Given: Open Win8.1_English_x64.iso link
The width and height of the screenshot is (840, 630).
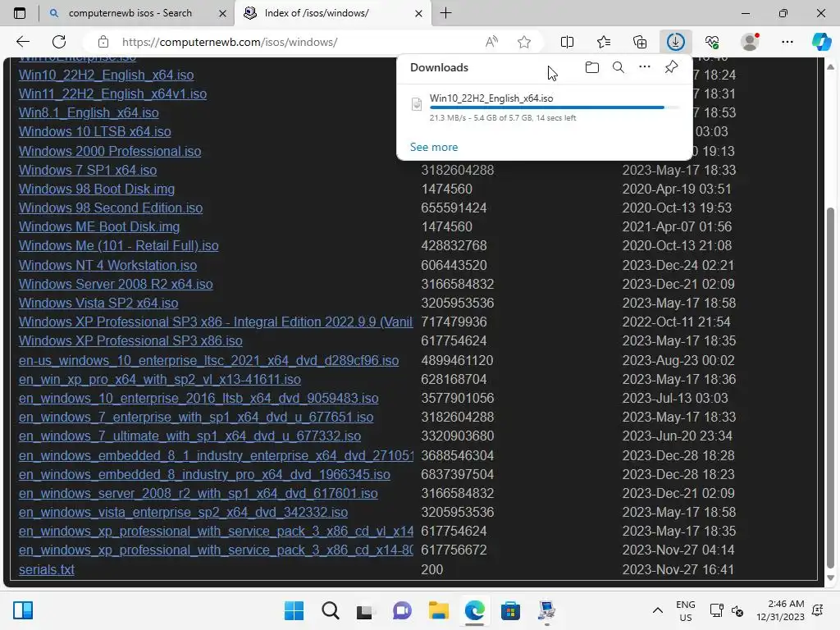Looking at the screenshot, I should coord(89,112).
